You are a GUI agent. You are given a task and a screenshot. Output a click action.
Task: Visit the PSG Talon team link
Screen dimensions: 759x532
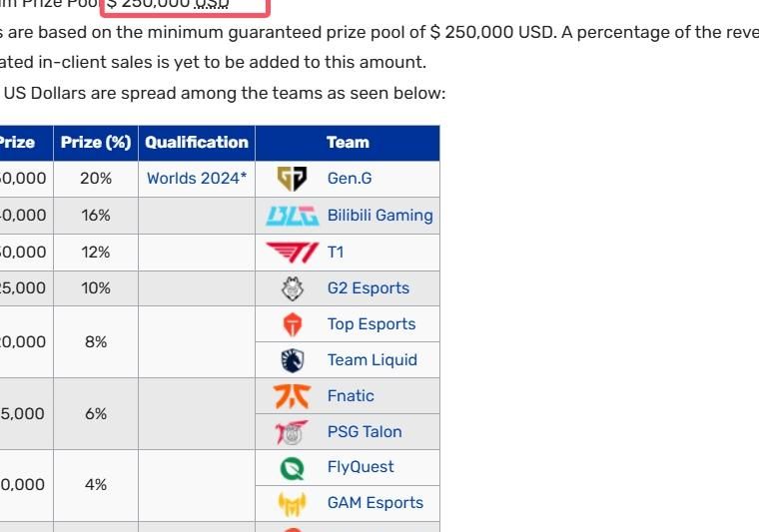click(x=365, y=432)
